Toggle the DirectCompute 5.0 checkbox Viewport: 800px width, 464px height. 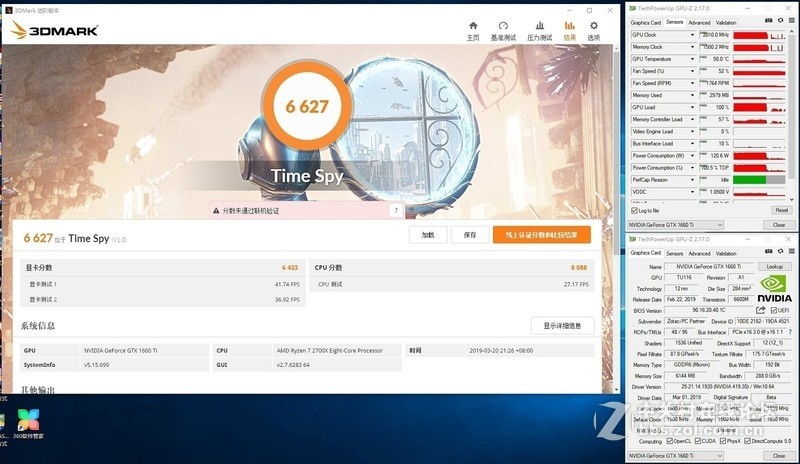pyautogui.click(x=747, y=441)
